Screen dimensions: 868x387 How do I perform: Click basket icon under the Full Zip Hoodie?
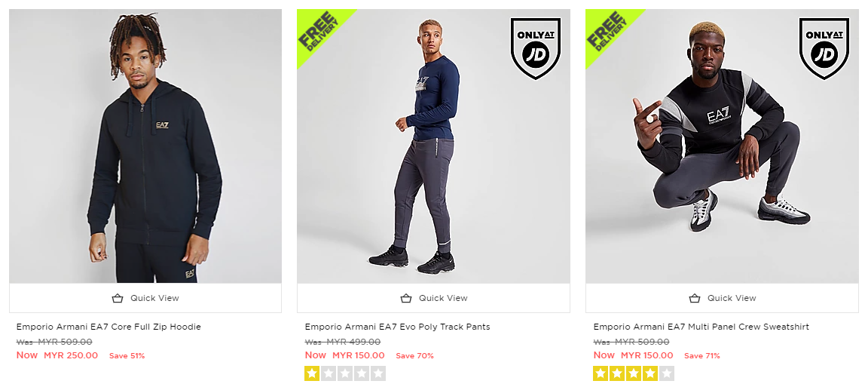point(117,298)
